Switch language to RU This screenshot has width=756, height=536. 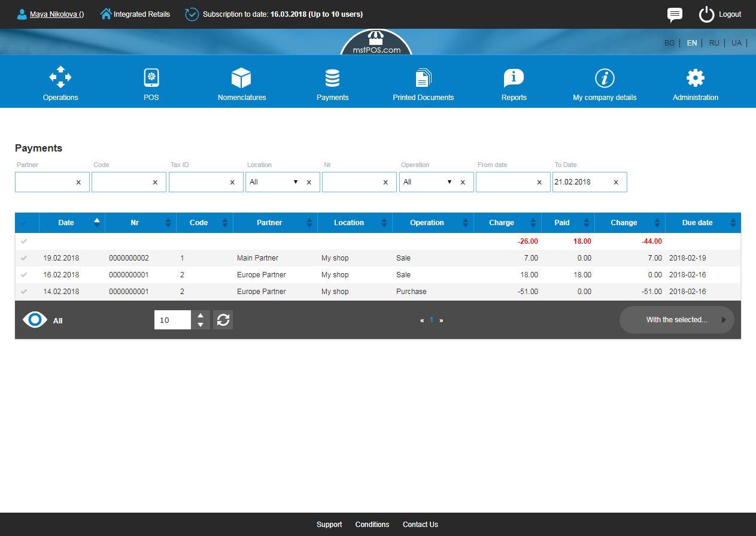[714, 43]
